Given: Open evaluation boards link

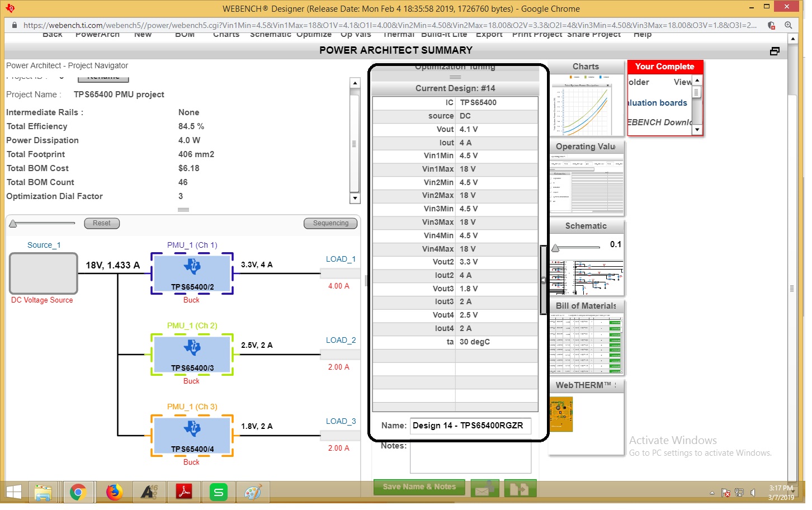Looking at the screenshot, I should (657, 102).
